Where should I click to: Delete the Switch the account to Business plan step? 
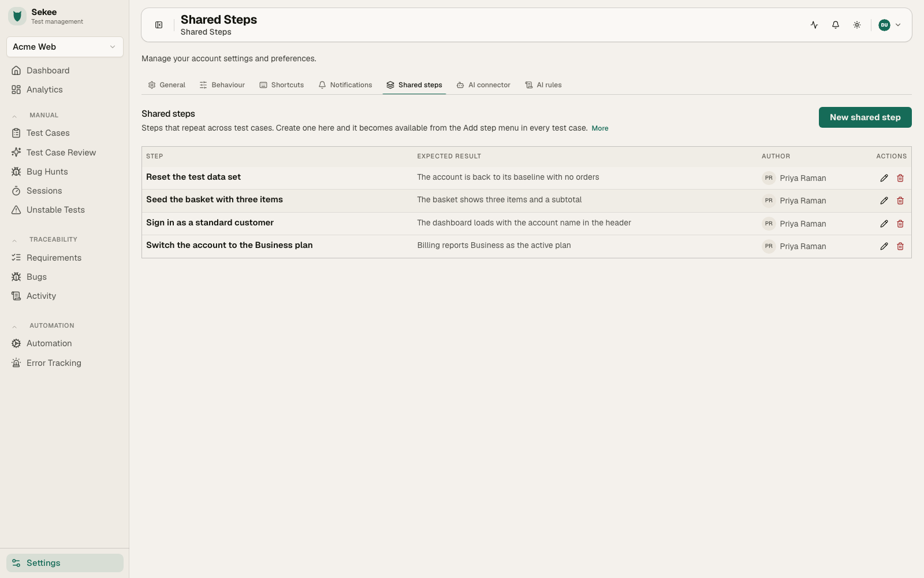900,246
